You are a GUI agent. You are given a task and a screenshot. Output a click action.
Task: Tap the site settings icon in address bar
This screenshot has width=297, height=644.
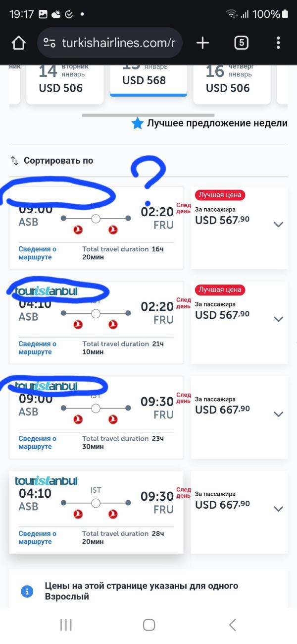(x=49, y=43)
